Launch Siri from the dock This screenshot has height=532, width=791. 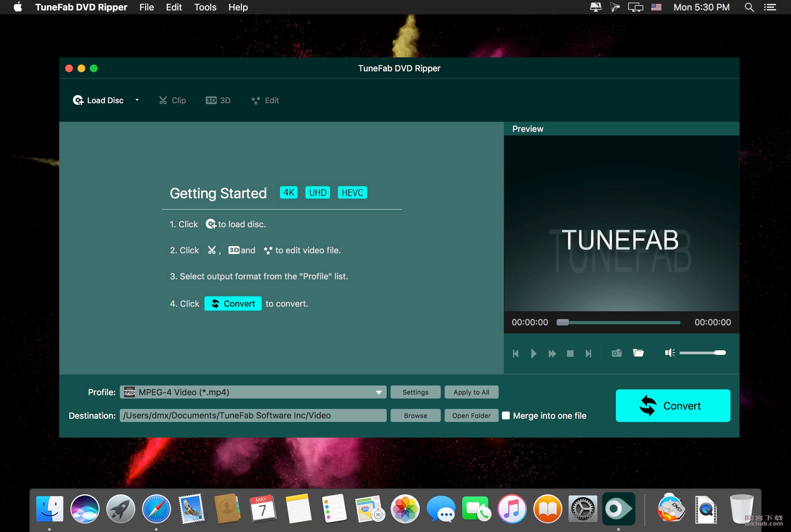point(85,509)
